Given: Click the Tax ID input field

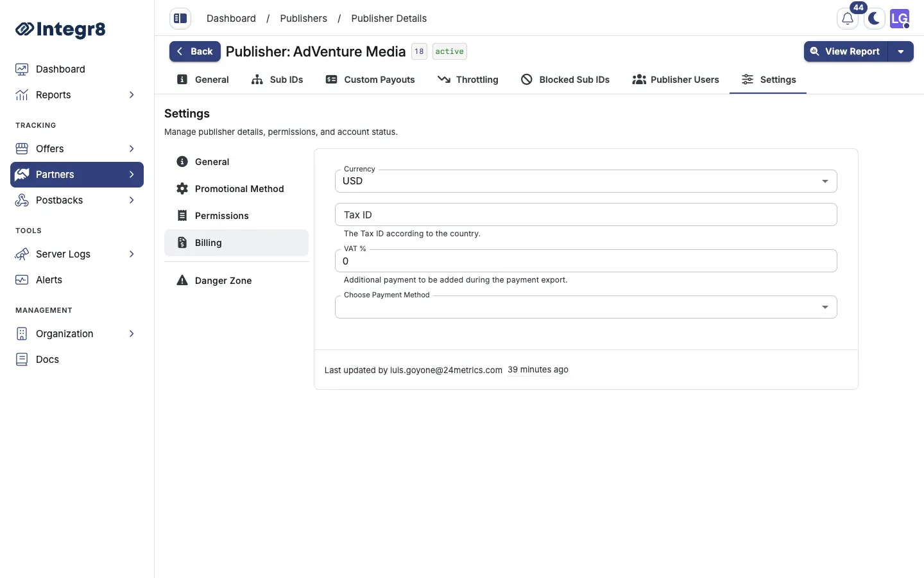Looking at the screenshot, I should [586, 215].
